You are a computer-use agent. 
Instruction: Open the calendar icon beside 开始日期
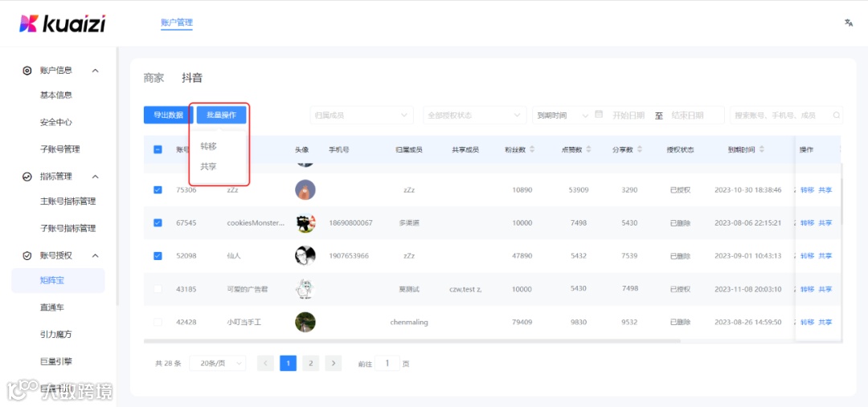[599, 115]
